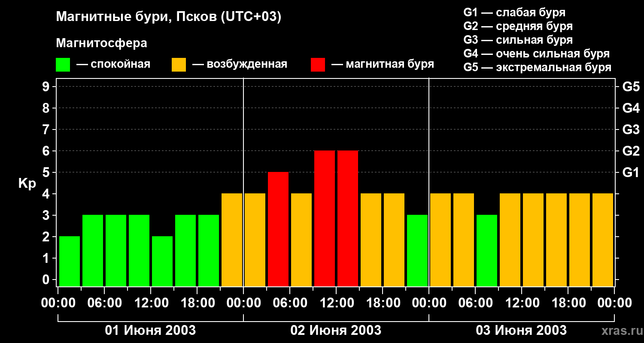Click the 'Магнитосфера' heading

101,43
